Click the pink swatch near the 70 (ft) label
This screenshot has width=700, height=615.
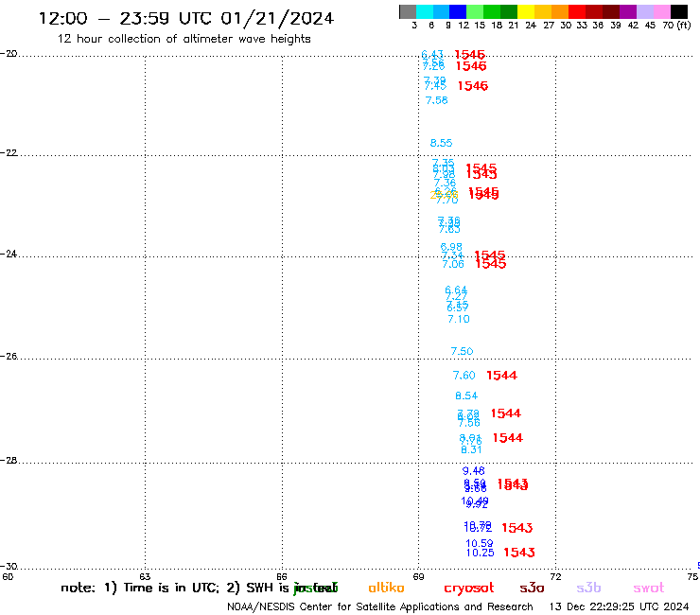point(661,12)
